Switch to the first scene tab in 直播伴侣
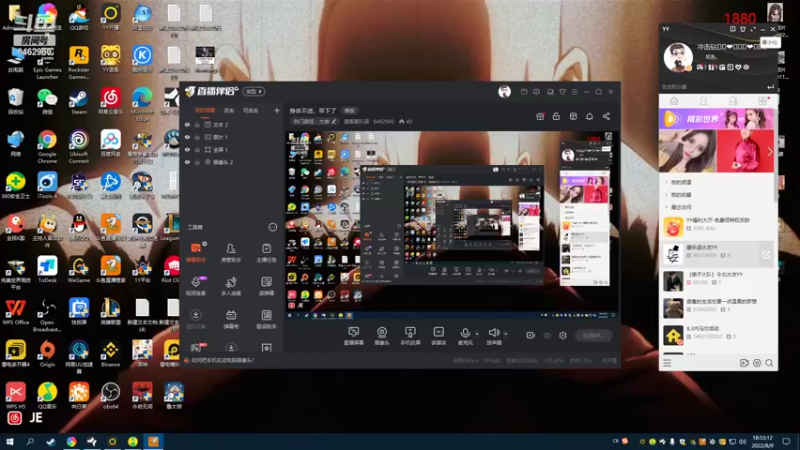Viewport: 800px width, 450px height. pos(205,110)
